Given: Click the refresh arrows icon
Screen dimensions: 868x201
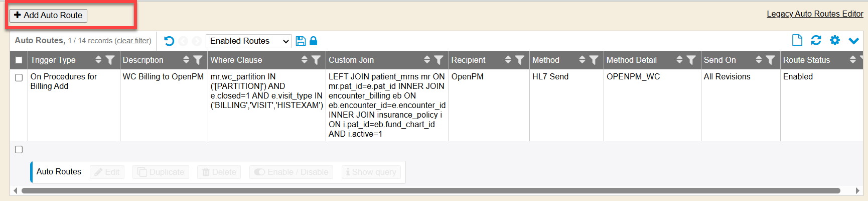Looking at the screenshot, I should click(x=816, y=40).
